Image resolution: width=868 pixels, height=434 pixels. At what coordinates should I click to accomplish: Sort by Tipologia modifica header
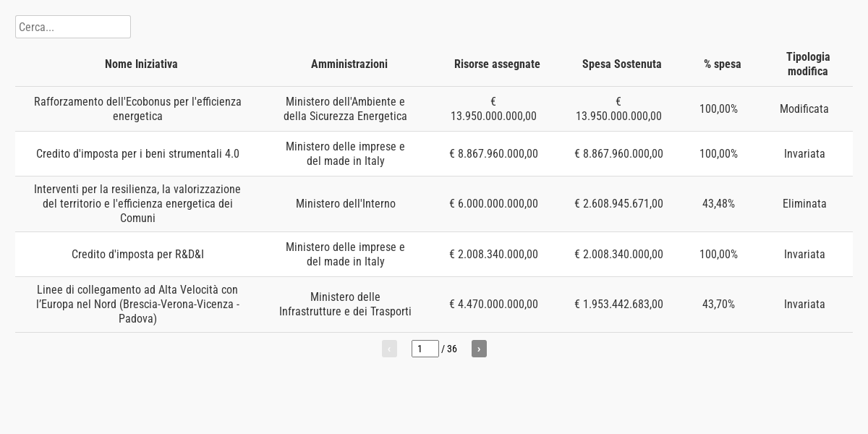pyautogui.click(x=807, y=64)
